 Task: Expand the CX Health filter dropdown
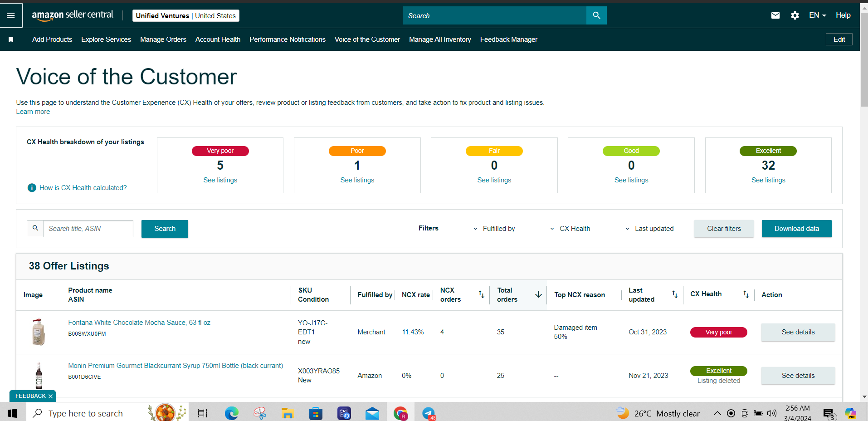[570, 229]
